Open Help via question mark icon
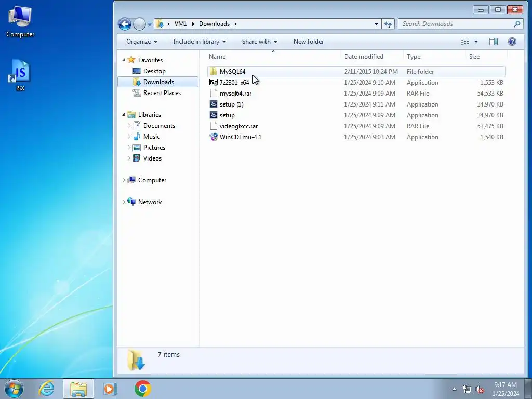The image size is (532, 399). click(512, 42)
